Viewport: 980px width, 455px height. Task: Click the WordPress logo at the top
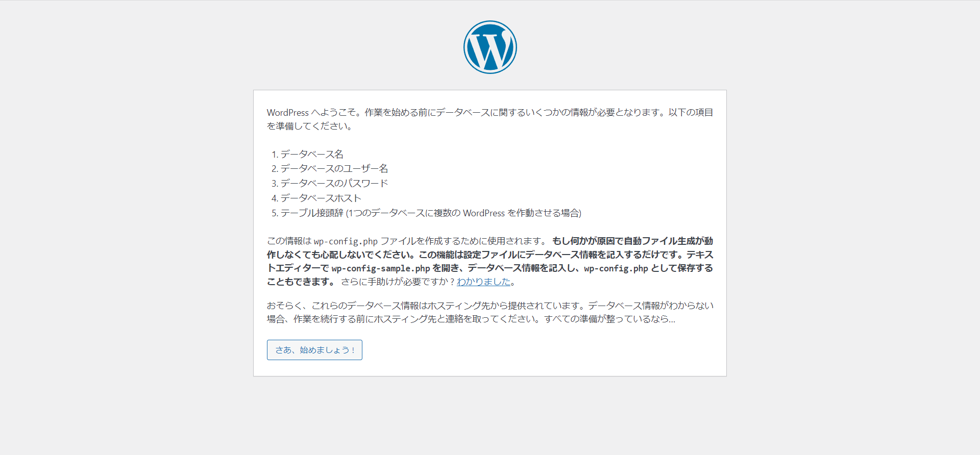coord(490,47)
